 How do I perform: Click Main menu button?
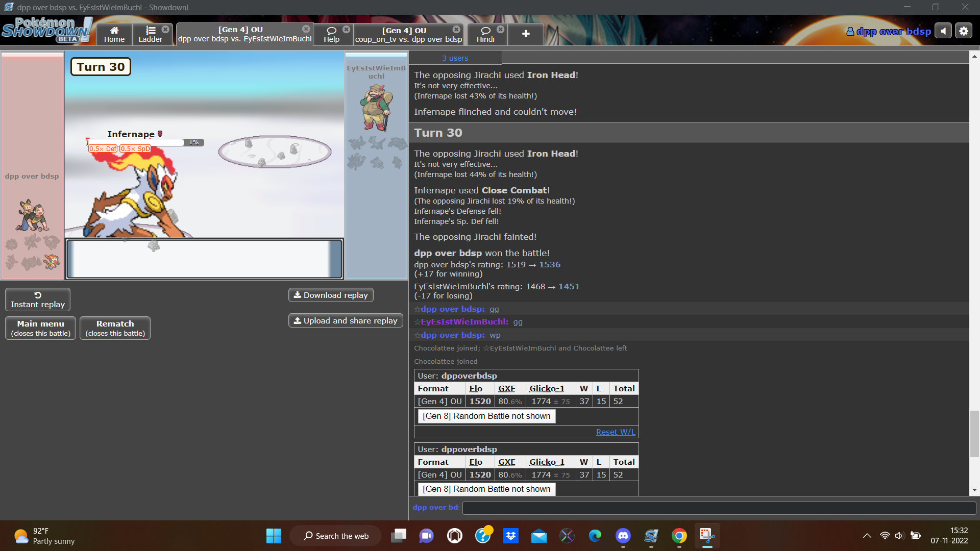[41, 328]
